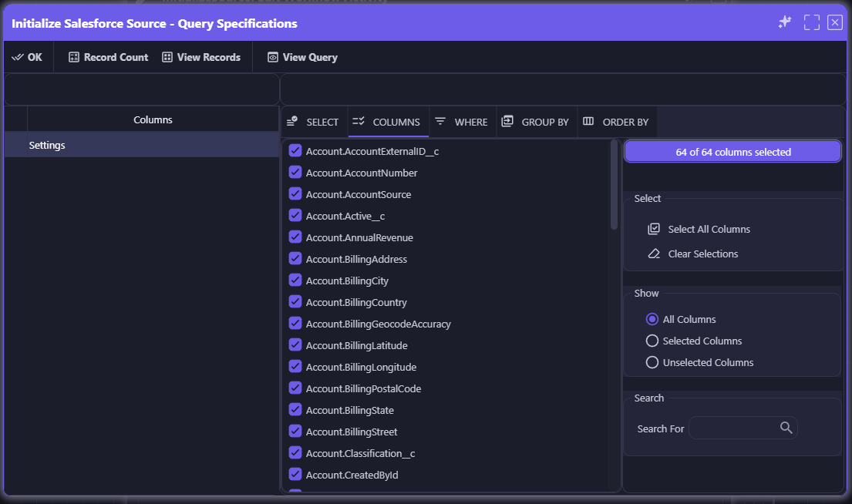
Task: Select the Settings row in left panel
Action: (x=141, y=145)
